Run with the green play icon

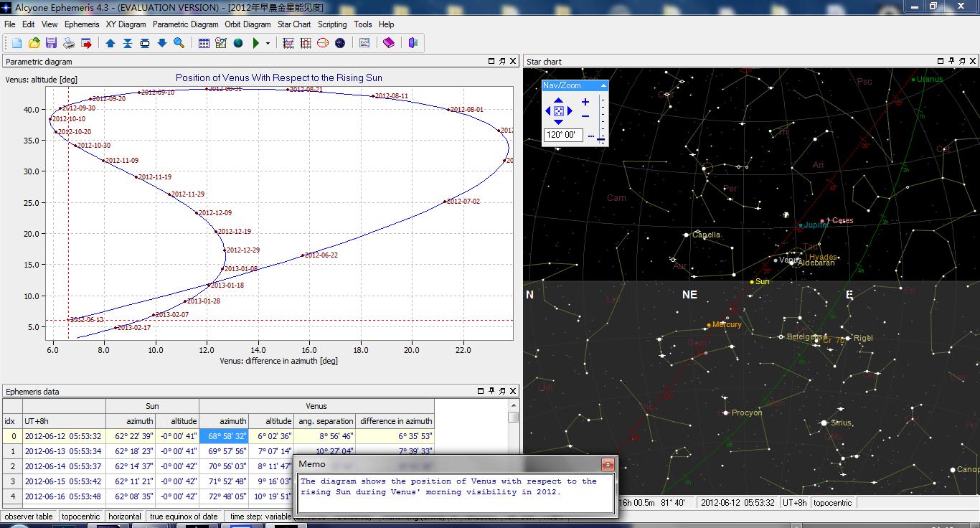coord(255,43)
